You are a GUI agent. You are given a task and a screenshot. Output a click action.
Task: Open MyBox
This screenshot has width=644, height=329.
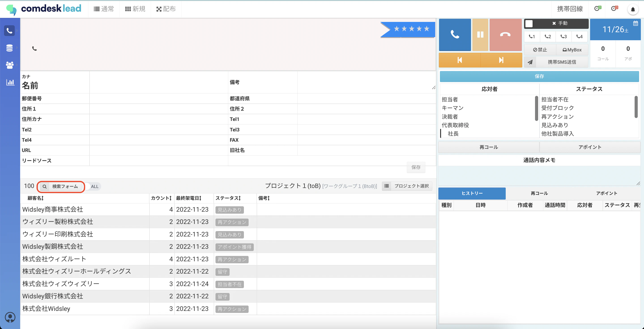(x=572, y=50)
